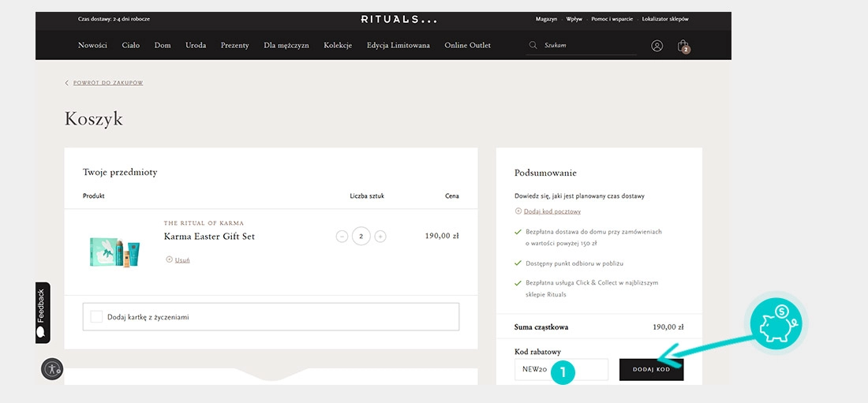Open the accessibility icon widget
The image size is (868, 403).
tap(52, 369)
